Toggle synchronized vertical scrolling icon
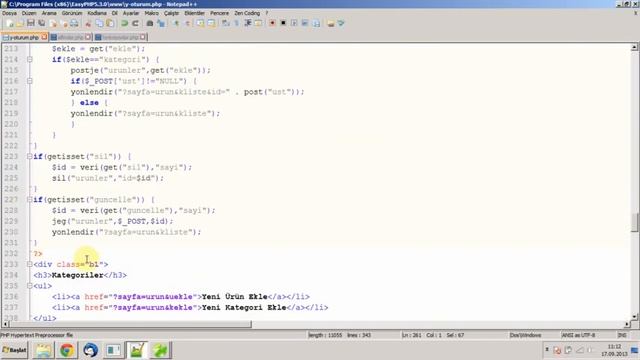This screenshot has width=640, height=360. coord(200,23)
